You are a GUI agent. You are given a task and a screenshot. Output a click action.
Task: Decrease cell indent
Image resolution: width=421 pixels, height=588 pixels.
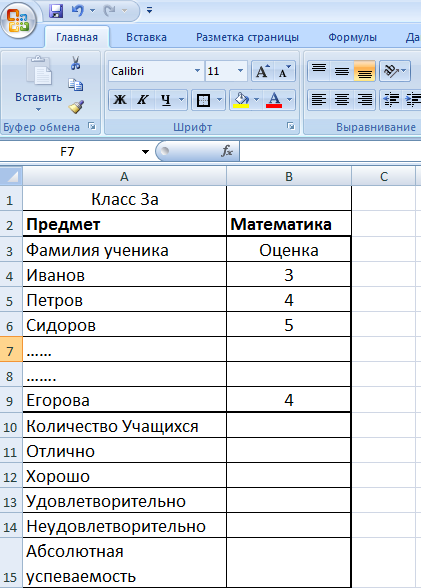(391, 100)
